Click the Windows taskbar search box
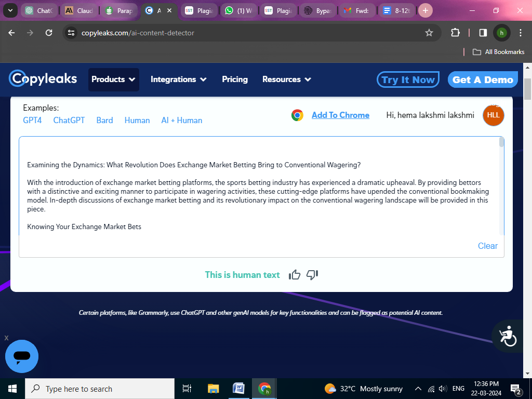Viewport: 532px width, 399px height. [x=100, y=389]
